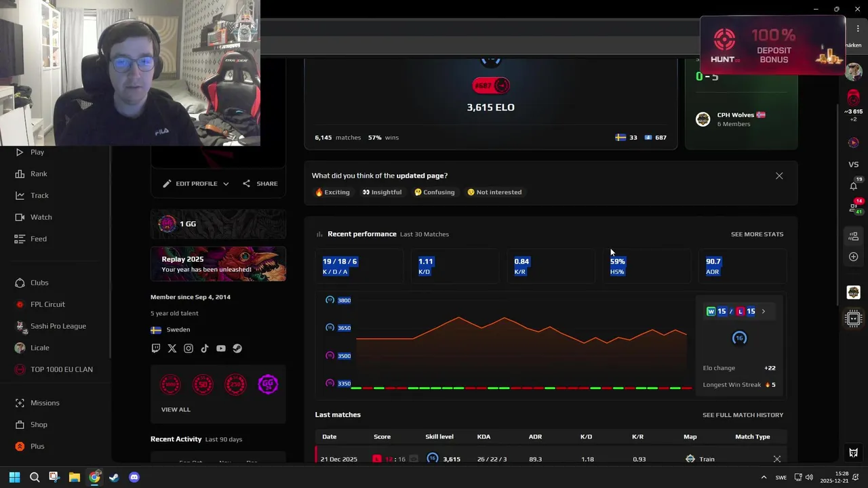Image resolution: width=868 pixels, height=488 pixels.
Task: Open the 1 GG badge card
Action: pos(218,224)
